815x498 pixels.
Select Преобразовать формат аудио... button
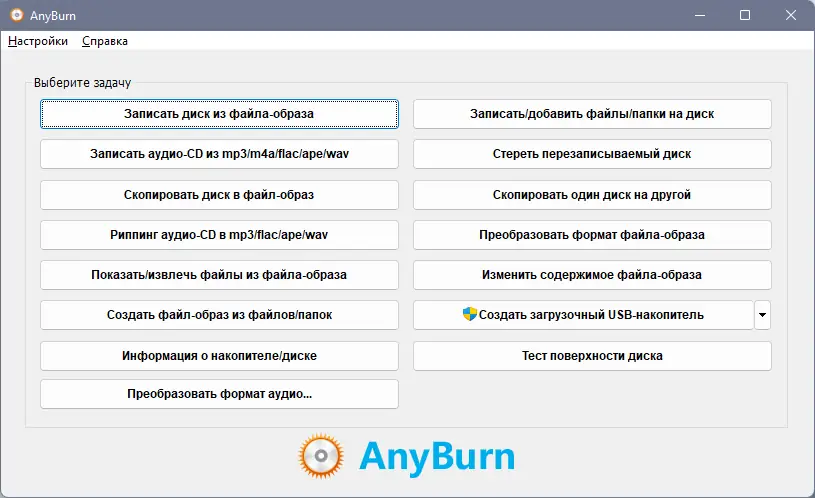(219, 394)
